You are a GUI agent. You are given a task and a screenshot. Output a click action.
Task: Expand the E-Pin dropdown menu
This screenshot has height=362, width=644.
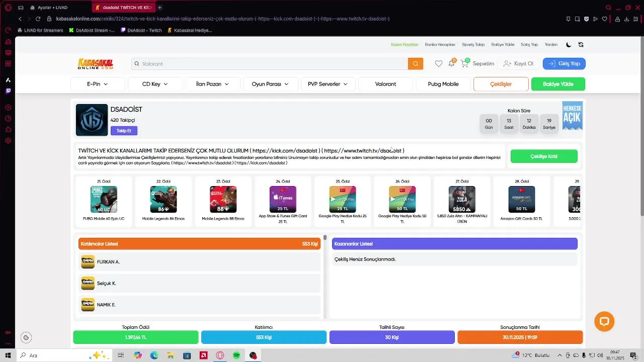click(x=98, y=84)
